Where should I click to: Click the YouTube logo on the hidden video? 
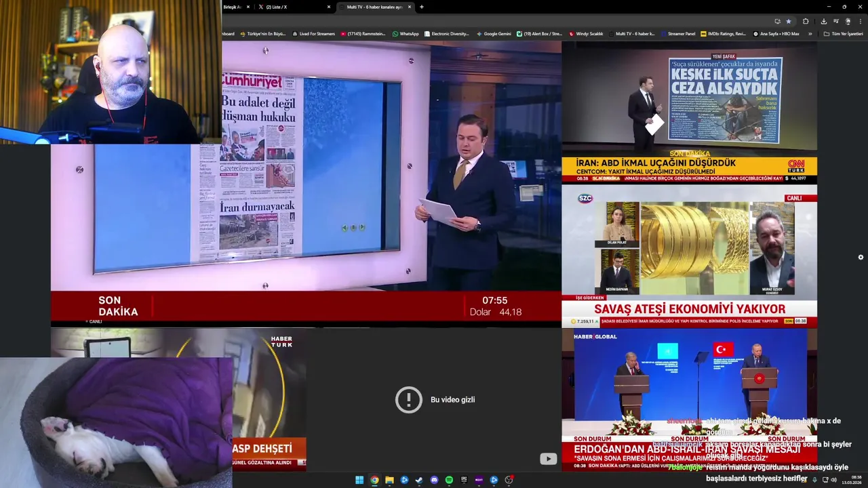(548, 459)
